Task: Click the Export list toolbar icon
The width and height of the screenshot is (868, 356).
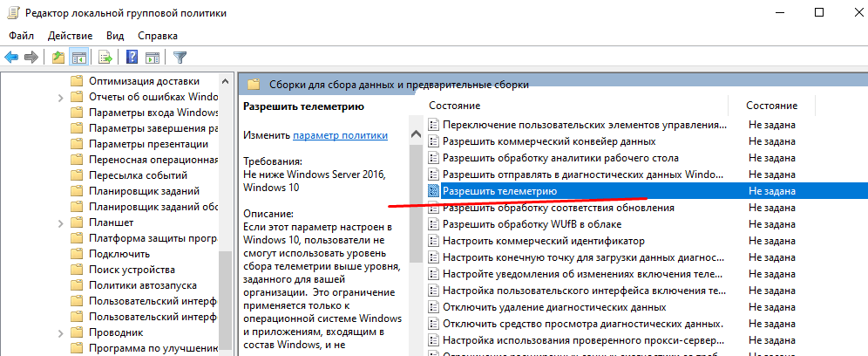Action: click(105, 58)
